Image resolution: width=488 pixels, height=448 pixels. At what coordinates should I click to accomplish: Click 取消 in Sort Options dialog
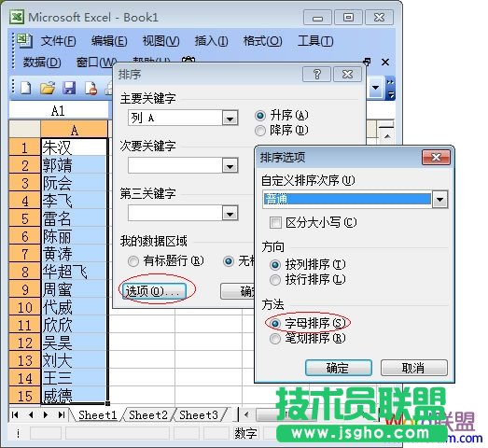[413, 368]
